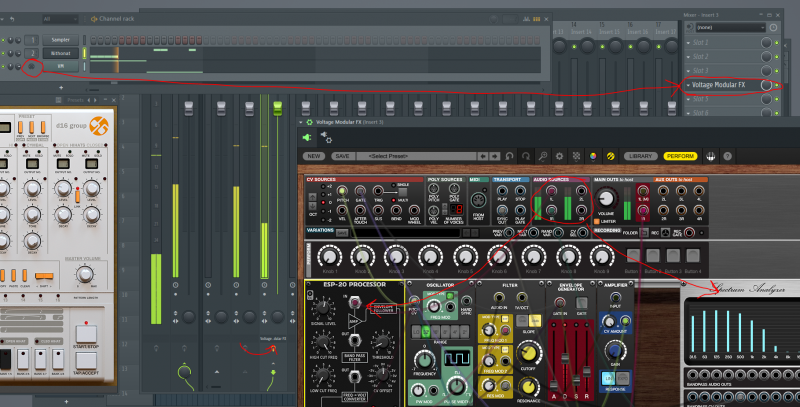The image size is (800, 407).
Task: Click the square waveform display on Oscillator
Action: (456, 359)
